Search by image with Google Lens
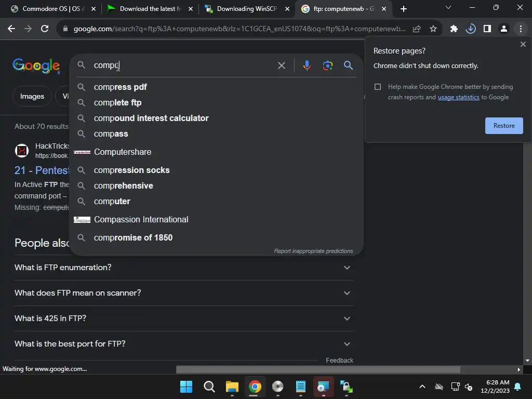Image resolution: width=532 pixels, height=399 pixels. click(327, 65)
